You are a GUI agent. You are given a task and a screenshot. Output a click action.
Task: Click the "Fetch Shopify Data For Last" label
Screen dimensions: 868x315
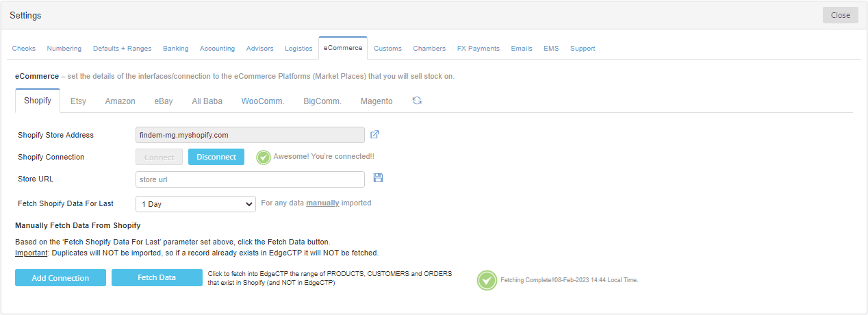pos(66,203)
